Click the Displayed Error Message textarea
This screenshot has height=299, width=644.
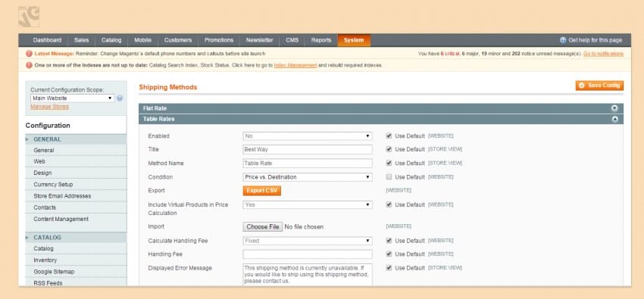point(307,275)
